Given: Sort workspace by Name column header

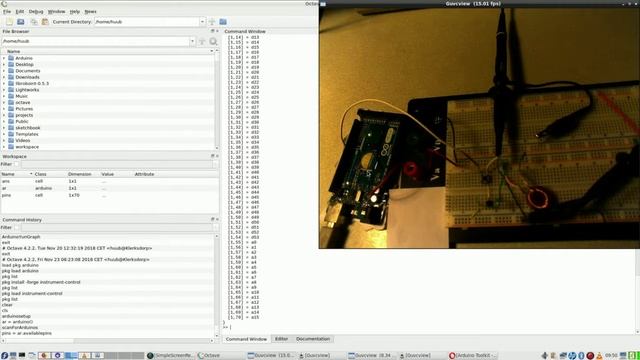Looking at the screenshot, I should pyautogui.click(x=16, y=174).
